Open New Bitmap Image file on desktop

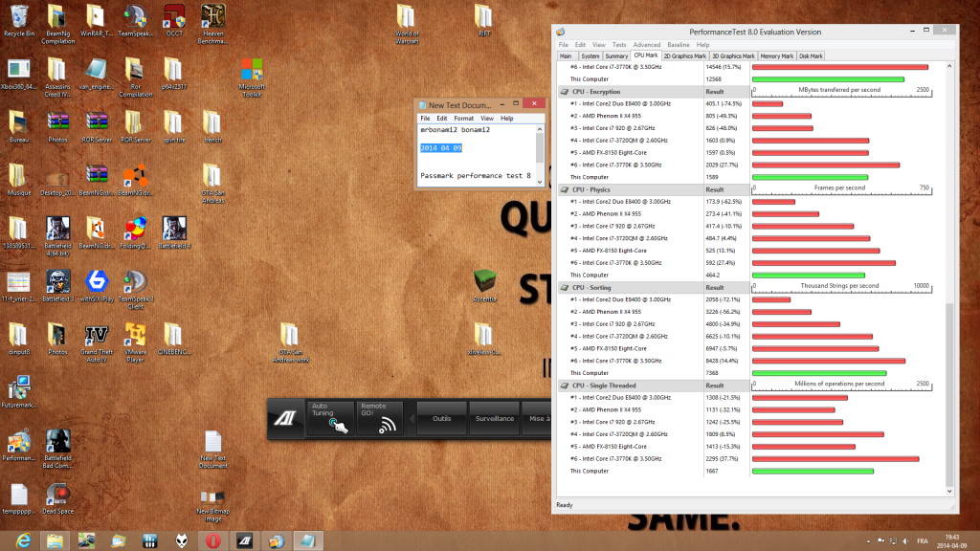[213, 505]
